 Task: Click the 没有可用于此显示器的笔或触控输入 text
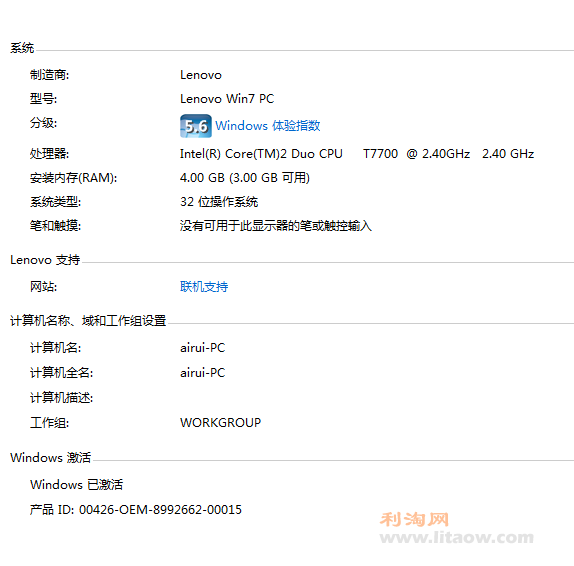pos(276,226)
